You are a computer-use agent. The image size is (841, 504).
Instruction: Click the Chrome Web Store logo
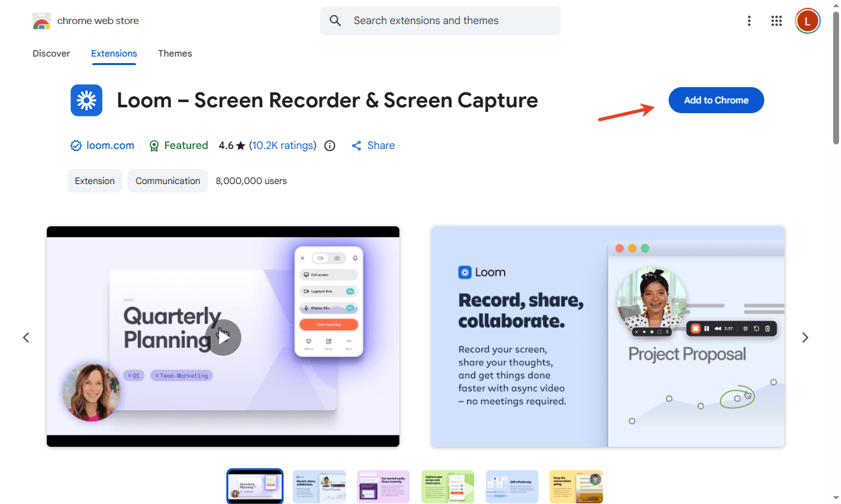click(42, 21)
